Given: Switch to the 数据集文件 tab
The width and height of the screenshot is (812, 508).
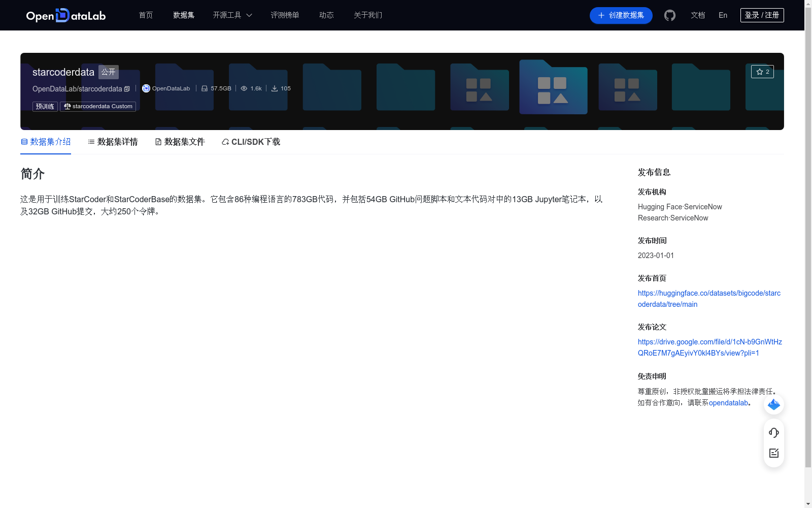Looking at the screenshot, I should pyautogui.click(x=180, y=142).
